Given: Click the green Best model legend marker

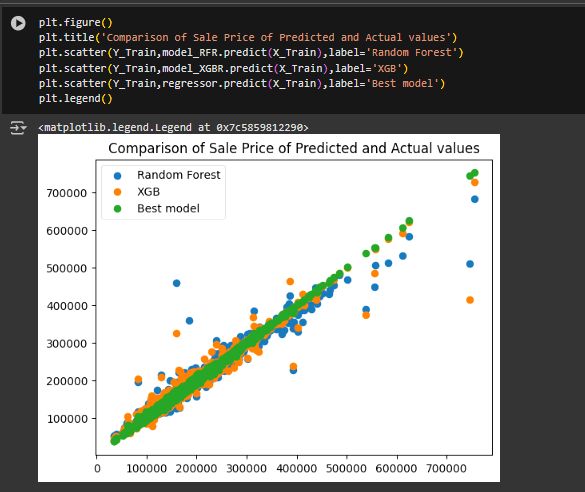Looking at the screenshot, I should click(118, 209).
